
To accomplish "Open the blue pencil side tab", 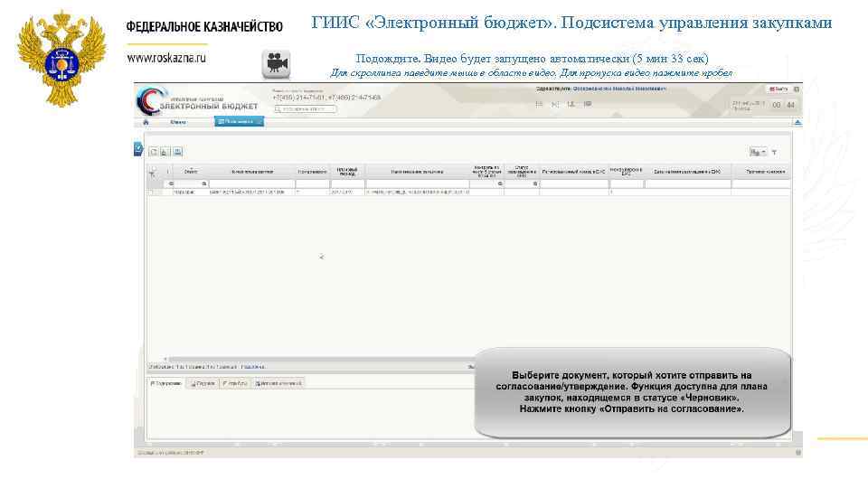I will 138,149.
